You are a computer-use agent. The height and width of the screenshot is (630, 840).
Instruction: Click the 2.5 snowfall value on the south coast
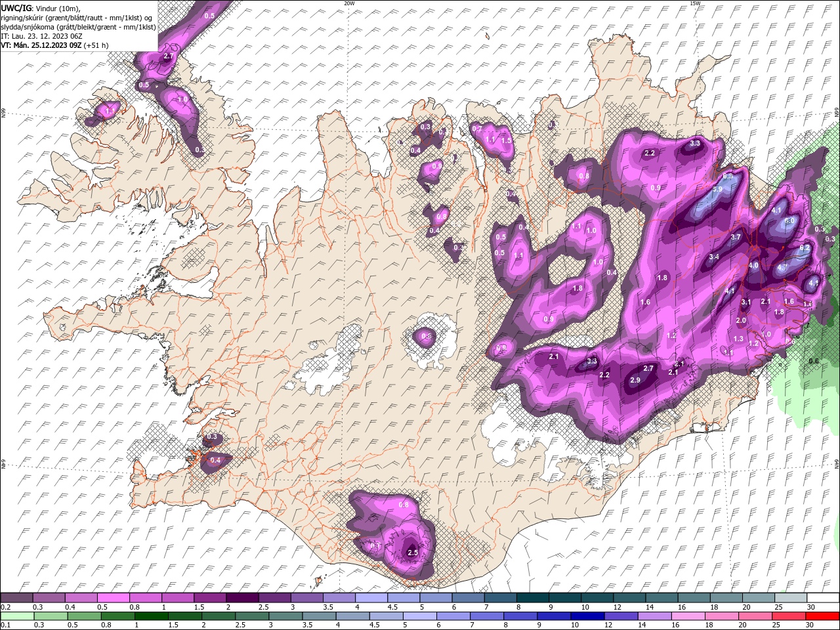413,553
